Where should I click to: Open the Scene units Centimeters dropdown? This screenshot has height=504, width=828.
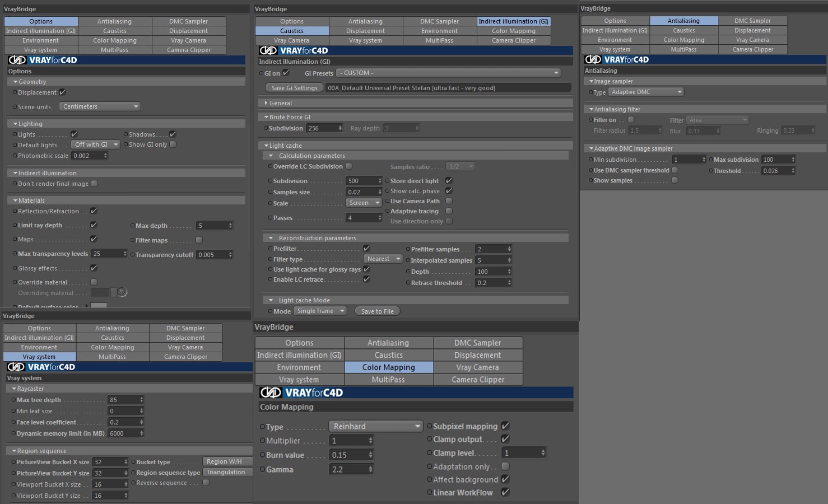click(x=100, y=106)
